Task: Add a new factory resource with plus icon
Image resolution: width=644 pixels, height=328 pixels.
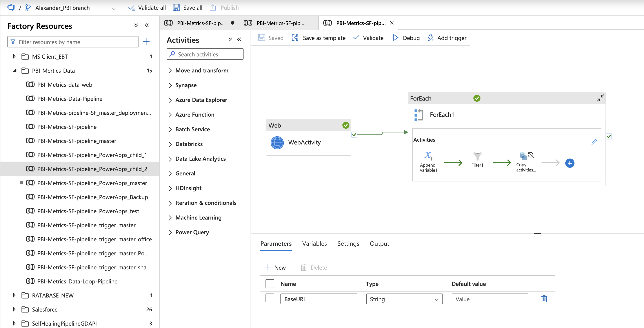Action: tap(146, 41)
